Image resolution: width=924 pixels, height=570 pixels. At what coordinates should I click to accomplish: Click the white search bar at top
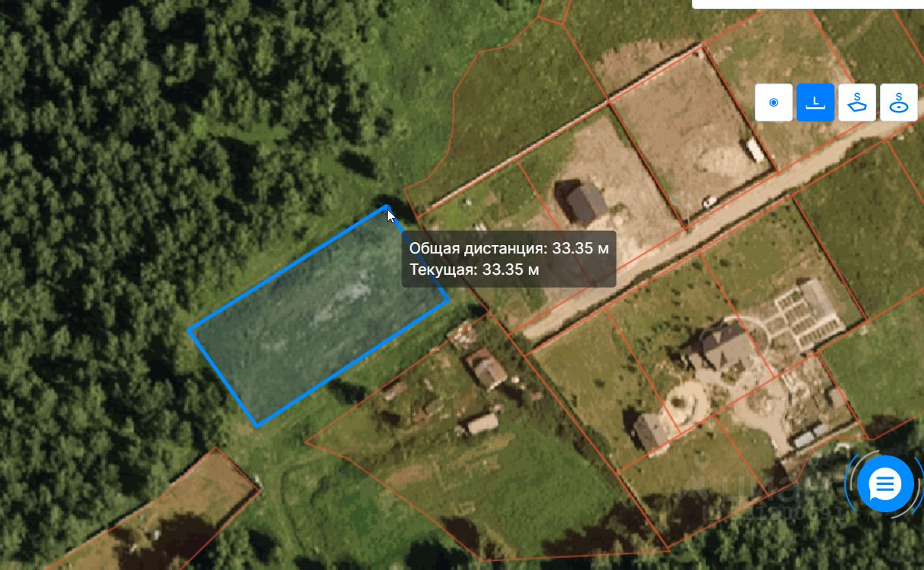(808, 4)
